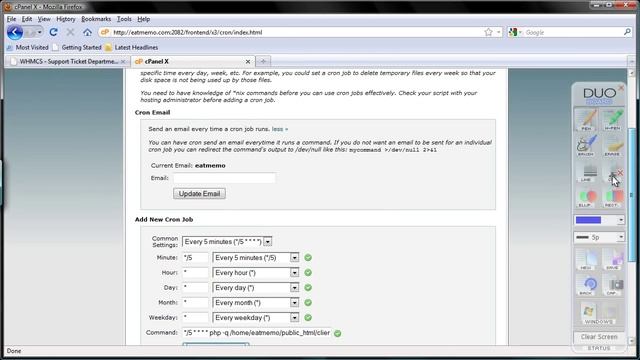The image size is (640, 360).
Task: Click the New page icon in DUO panel
Action: [587, 260]
